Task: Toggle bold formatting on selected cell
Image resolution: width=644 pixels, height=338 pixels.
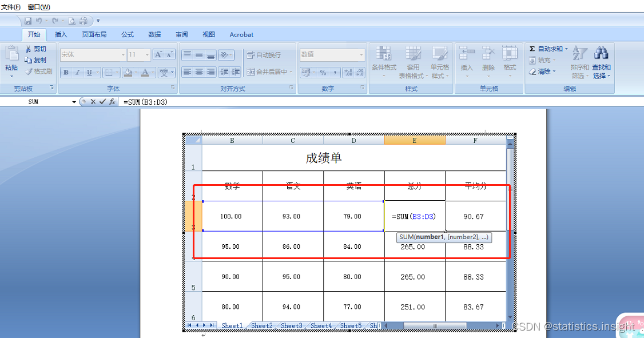Action: tap(66, 72)
